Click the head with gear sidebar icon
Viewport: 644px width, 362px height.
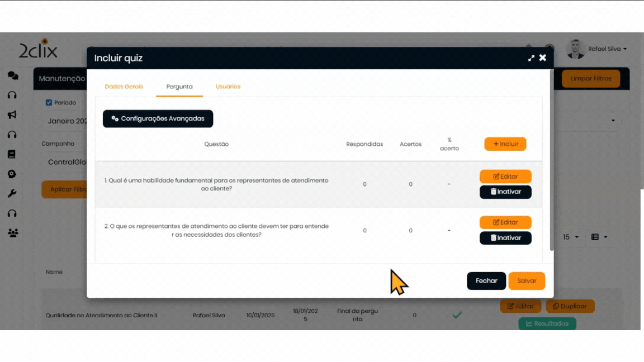coord(12,174)
